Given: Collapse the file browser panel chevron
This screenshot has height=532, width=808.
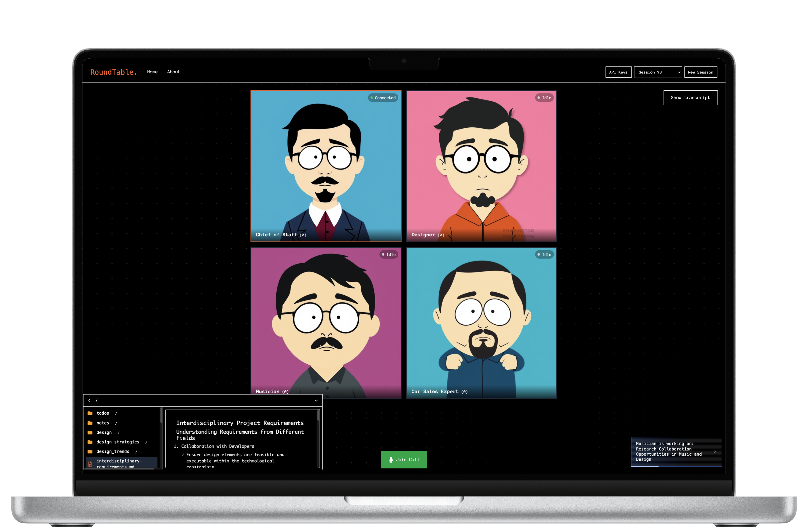Looking at the screenshot, I should click(x=316, y=400).
